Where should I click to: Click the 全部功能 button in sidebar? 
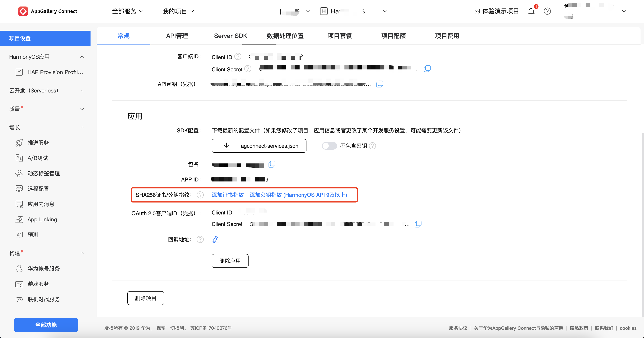click(46, 325)
